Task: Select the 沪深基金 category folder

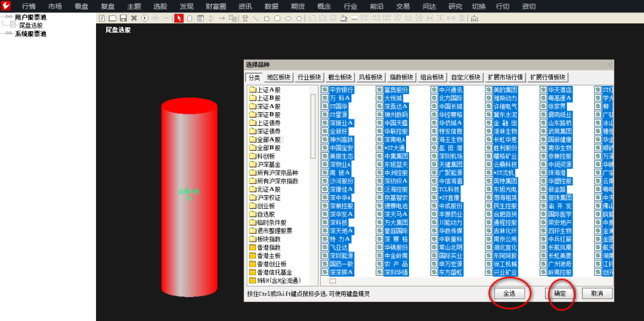Action: click(265, 165)
